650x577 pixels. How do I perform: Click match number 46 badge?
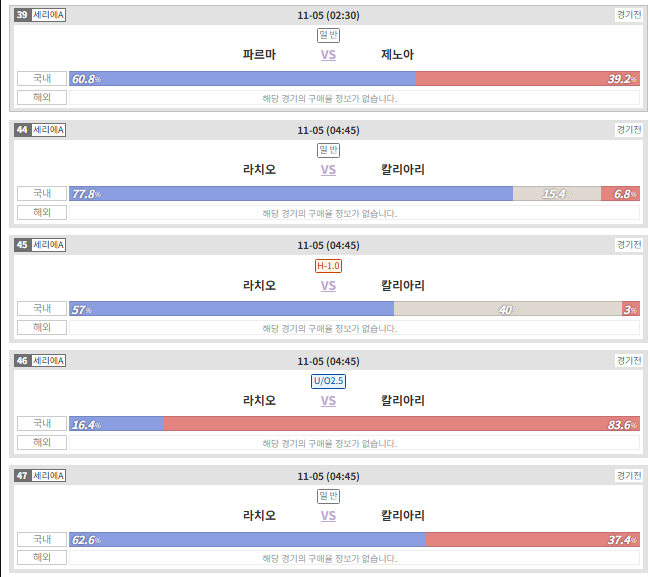22,360
